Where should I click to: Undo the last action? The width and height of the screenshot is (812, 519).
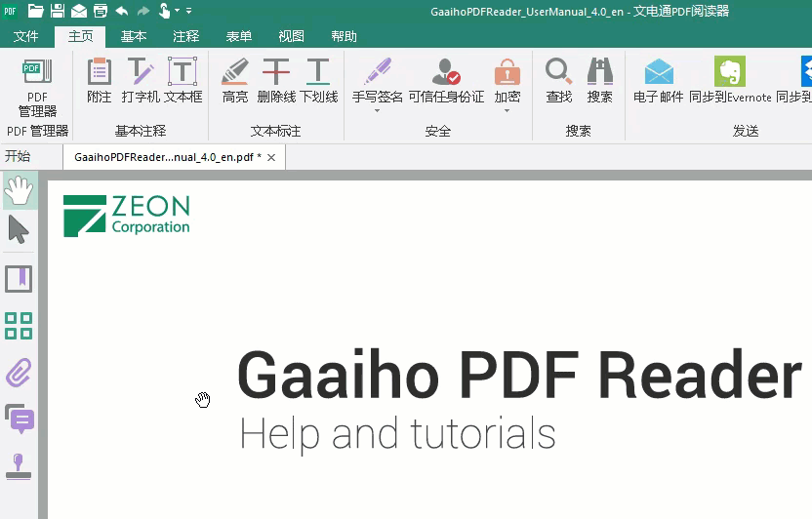point(122,11)
